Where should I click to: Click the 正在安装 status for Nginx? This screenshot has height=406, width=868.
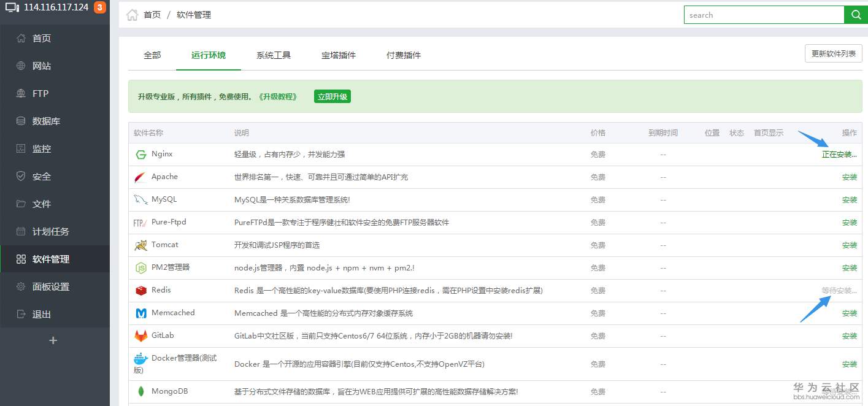[x=839, y=155]
